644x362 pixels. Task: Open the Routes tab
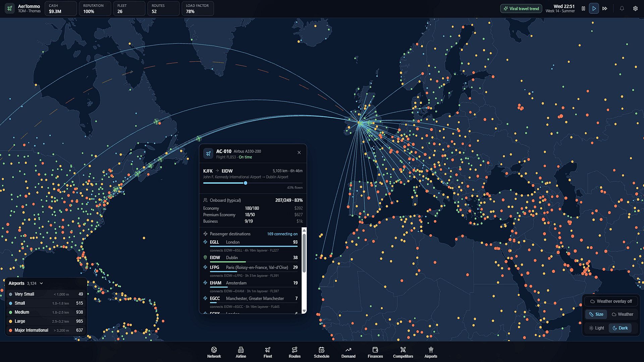294,352
